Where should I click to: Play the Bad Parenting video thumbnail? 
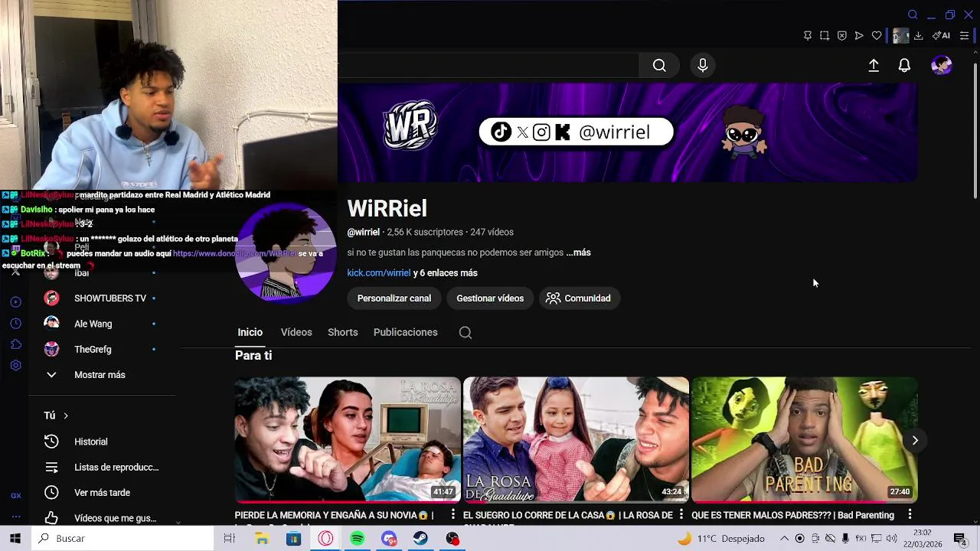click(804, 439)
